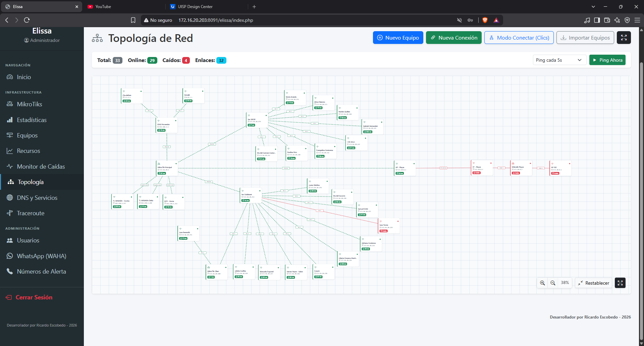Select the Cloudflare node in topology
This screenshot has width=644, height=346.
pyautogui.click(x=132, y=96)
